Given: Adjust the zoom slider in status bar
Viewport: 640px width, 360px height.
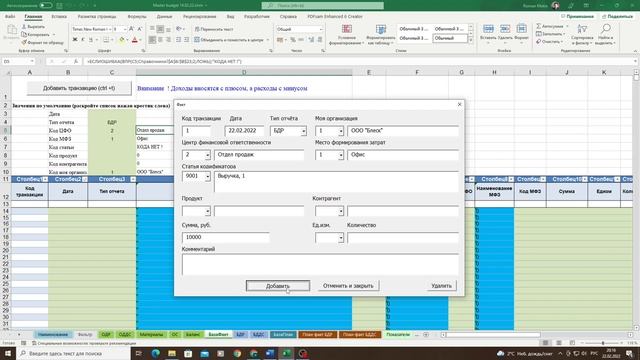Looking at the screenshot, I should click(x=603, y=343).
